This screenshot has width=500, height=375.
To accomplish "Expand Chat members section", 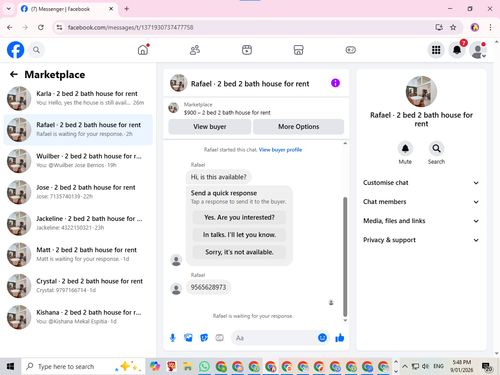I will (x=421, y=202).
